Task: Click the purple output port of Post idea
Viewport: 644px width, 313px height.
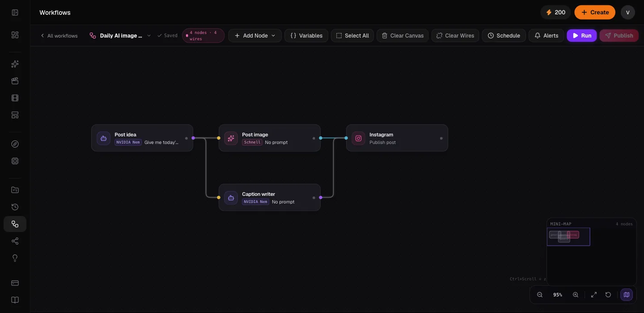Action: click(x=193, y=138)
